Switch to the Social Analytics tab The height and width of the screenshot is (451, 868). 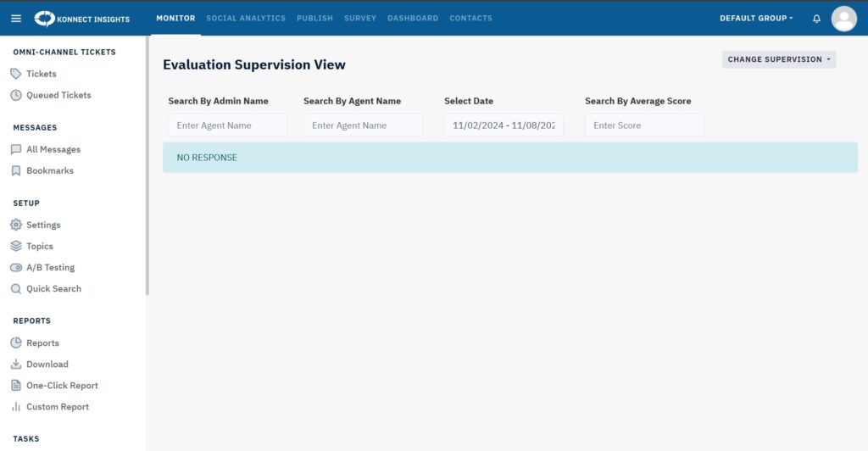tap(246, 18)
